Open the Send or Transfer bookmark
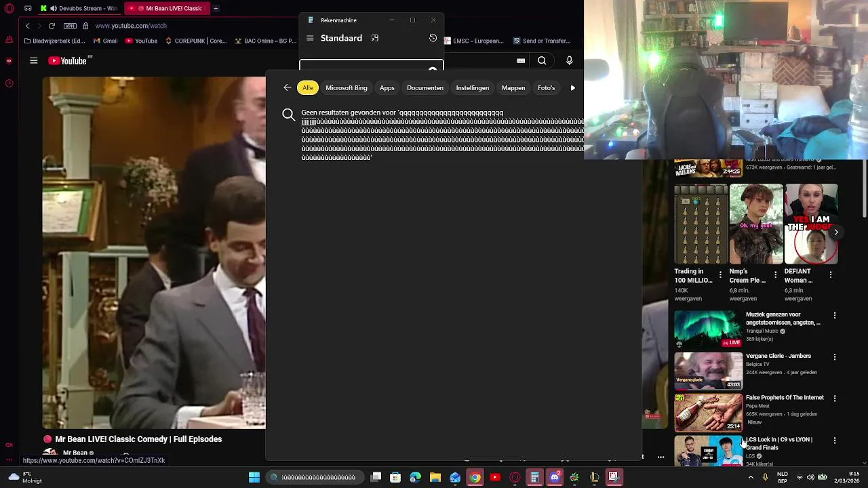Image resolution: width=868 pixels, height=488 pixels. pos(542,41)
